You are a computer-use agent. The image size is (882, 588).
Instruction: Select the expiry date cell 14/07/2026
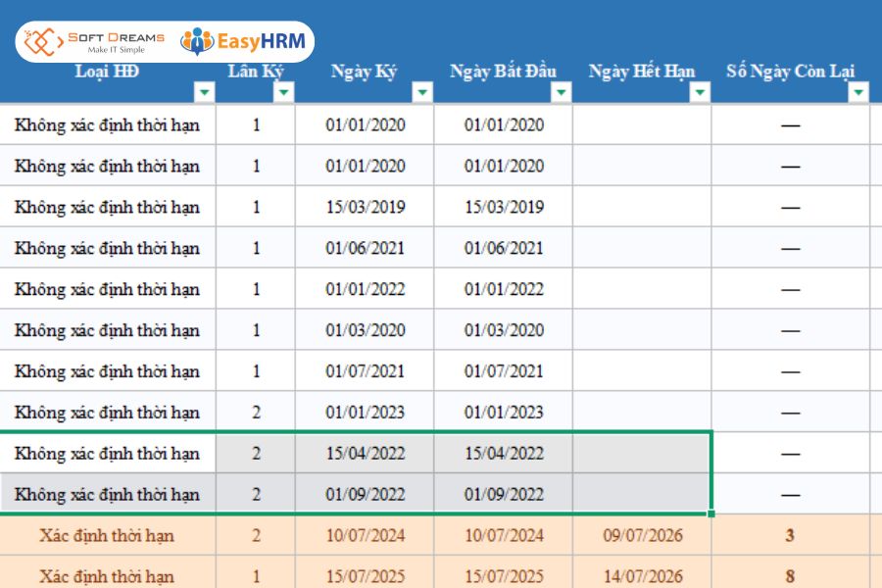tap(642, 575)
